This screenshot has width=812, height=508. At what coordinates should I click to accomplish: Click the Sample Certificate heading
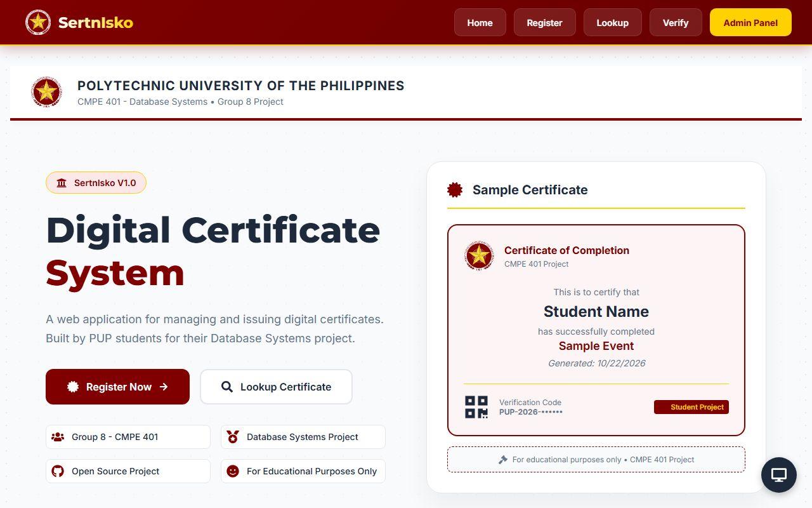pyautogui.click(x=530, y=190)
